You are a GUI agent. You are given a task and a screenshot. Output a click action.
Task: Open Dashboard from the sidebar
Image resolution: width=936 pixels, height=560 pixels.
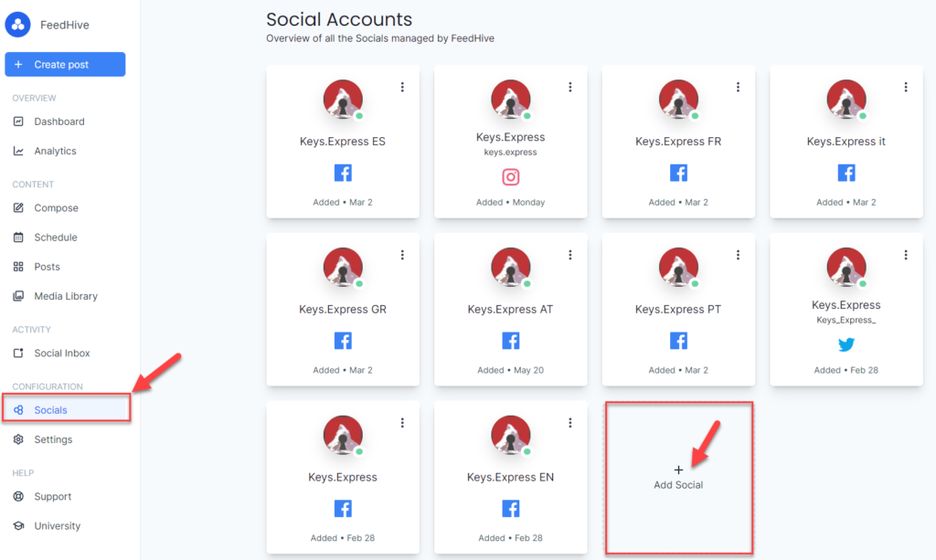(58, 122)
